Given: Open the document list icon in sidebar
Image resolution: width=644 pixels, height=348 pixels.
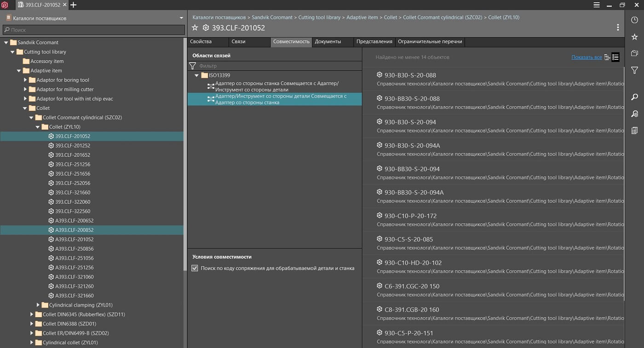Looking at the screenshot, I should point(634,131).
